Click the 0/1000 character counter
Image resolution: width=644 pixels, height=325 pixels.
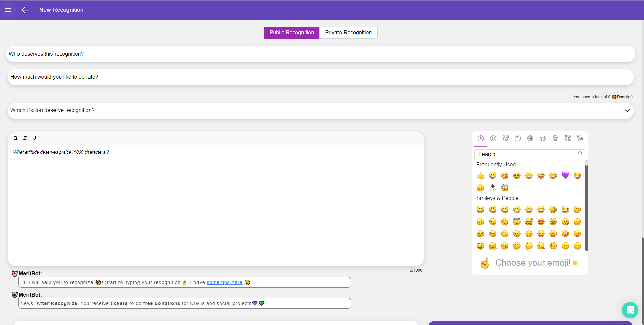click(x=416, y=270)
